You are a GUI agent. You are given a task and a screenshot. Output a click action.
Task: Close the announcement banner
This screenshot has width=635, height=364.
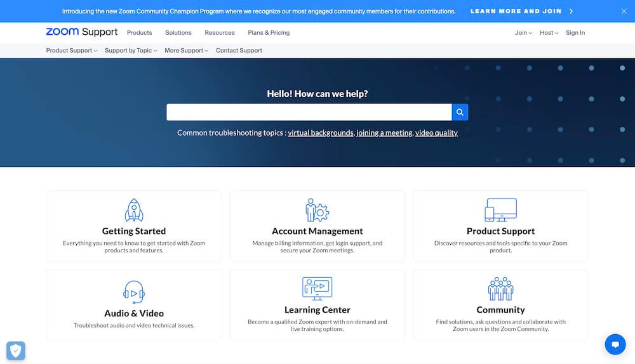624,11
